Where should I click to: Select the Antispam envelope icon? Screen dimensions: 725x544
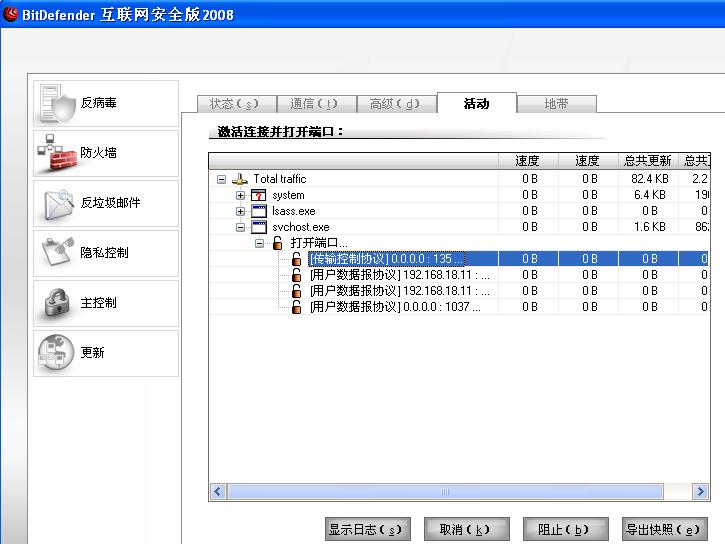coord(57,204)
